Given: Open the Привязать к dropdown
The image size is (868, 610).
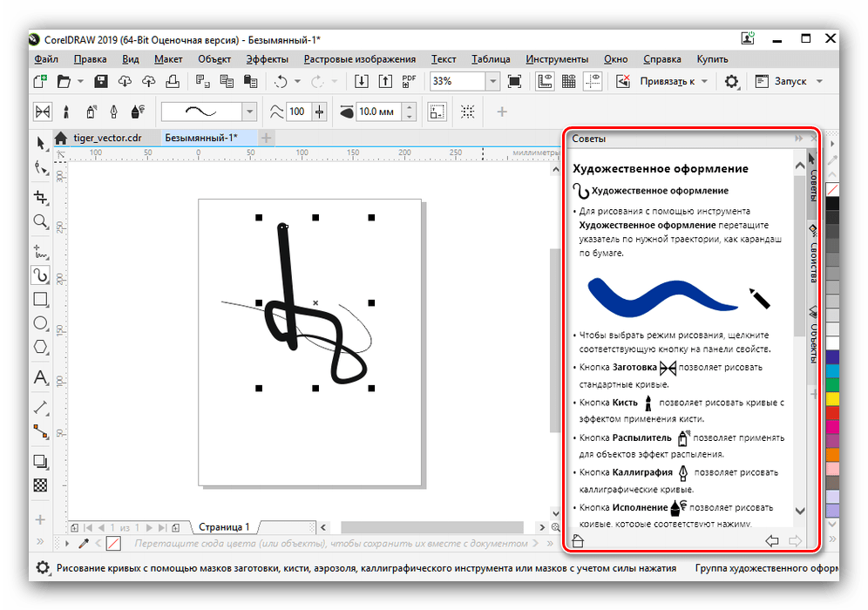Looking at the screenshot, I should [x=704, y=82].
